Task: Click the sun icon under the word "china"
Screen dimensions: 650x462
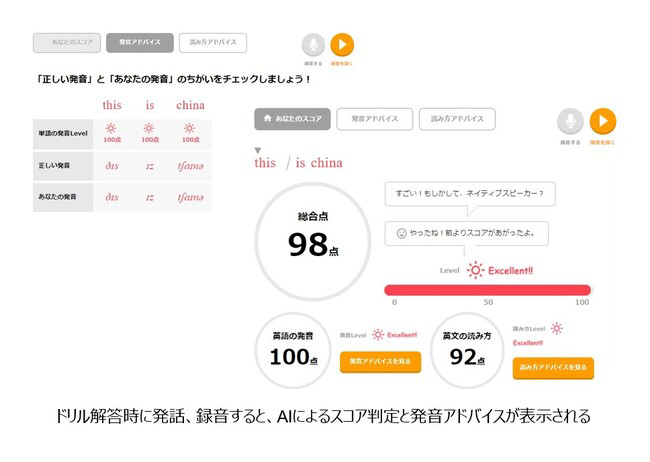Action: [x=190, y=128]
